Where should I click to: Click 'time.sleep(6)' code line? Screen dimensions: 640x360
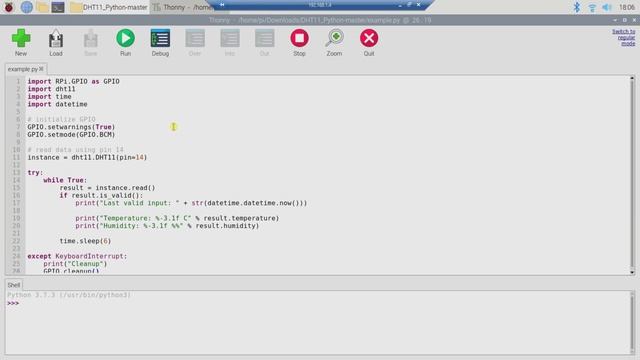pyautogui.click(x=85, y=241)
